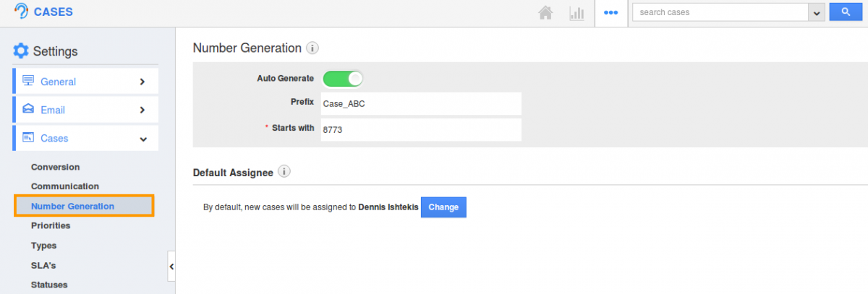Click the Change assignee button
868x294 pixels.
click(443, 207)
